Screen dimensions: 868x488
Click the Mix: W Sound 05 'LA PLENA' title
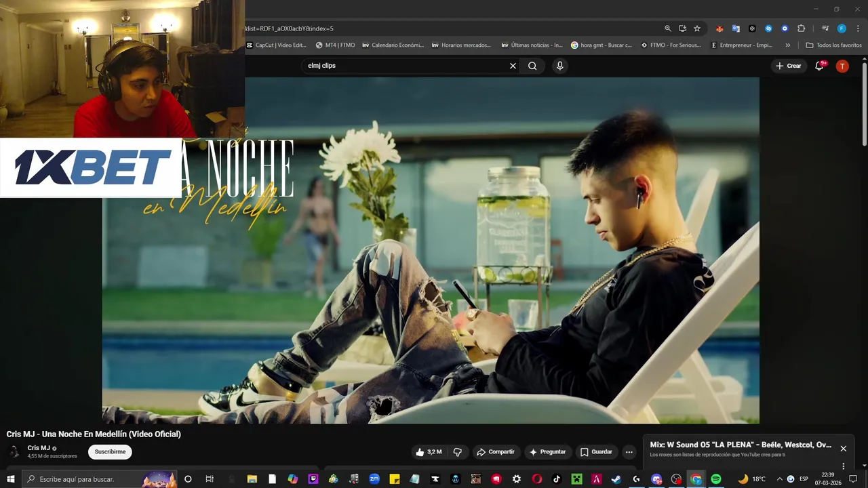741,445
